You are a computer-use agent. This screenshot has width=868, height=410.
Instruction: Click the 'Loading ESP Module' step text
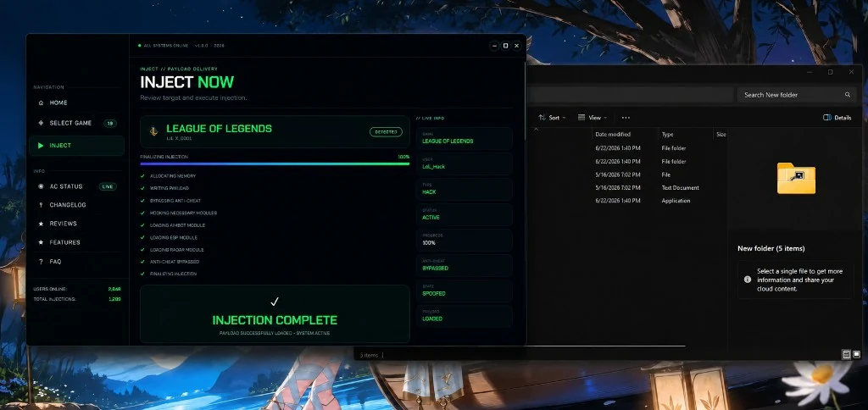(x=173, y=237)
